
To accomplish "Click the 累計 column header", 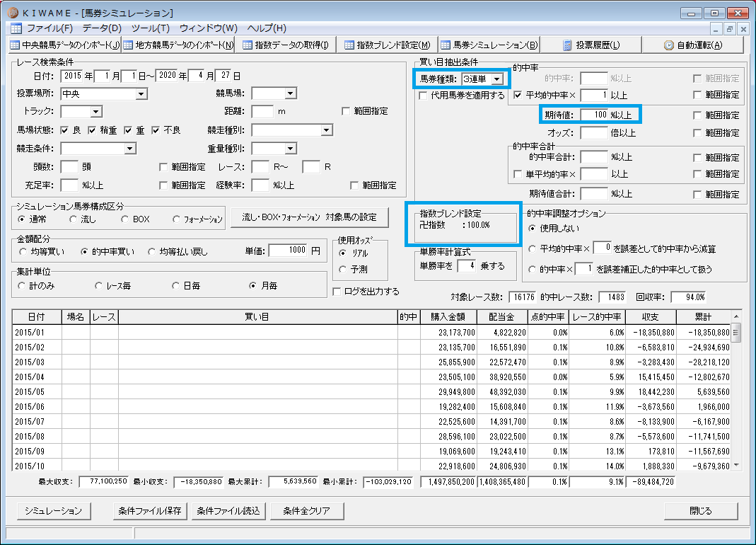I will [703, 317].
